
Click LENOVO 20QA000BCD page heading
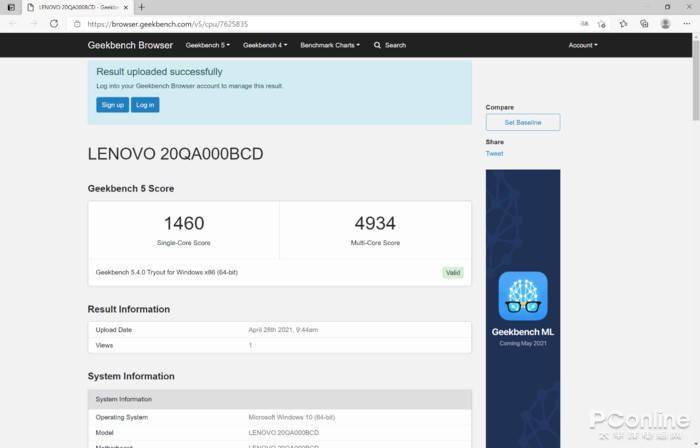175,154
